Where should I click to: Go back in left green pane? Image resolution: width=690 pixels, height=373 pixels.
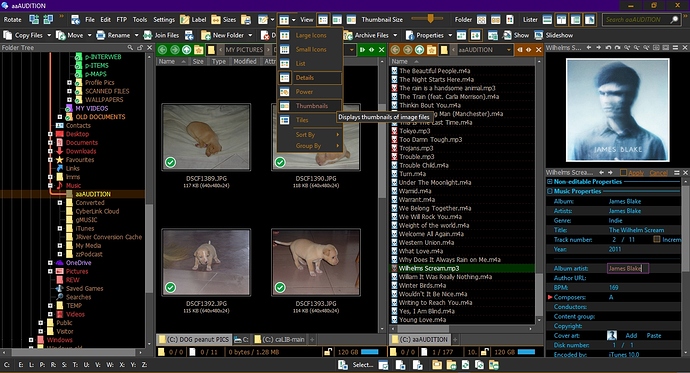tap(162, 50)
